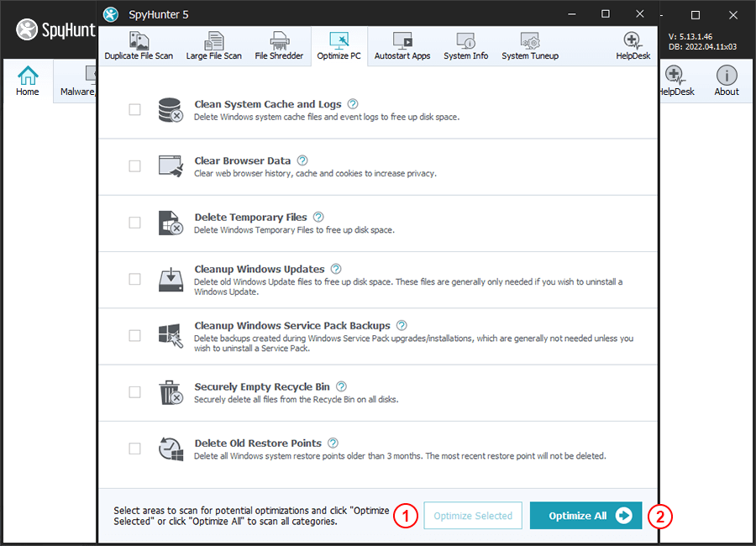Viewport: 756px width, 546px height.
Task: Click help icon next to Cleanup Windows Service Pack Backups
Action: [x=402, y=325]
